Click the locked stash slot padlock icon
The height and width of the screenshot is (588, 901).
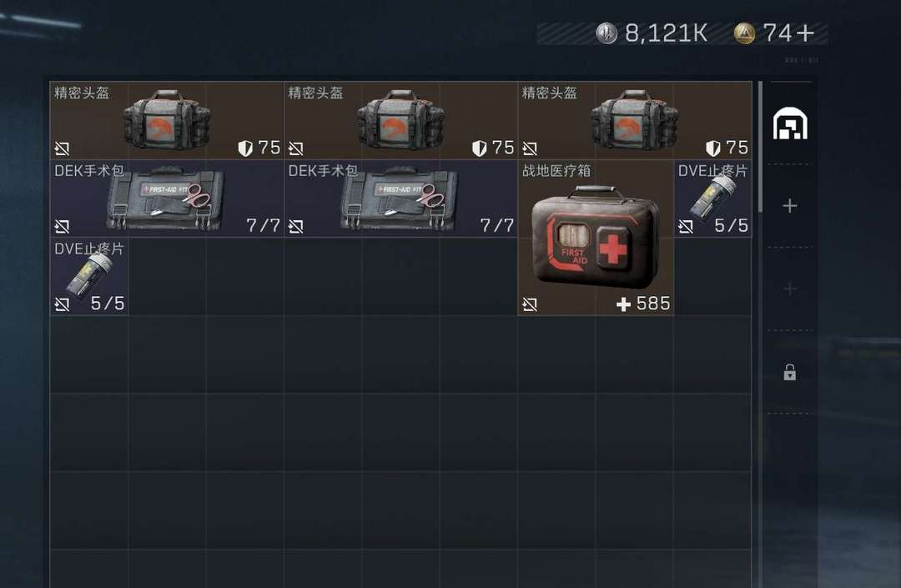[x=790, y=372]
